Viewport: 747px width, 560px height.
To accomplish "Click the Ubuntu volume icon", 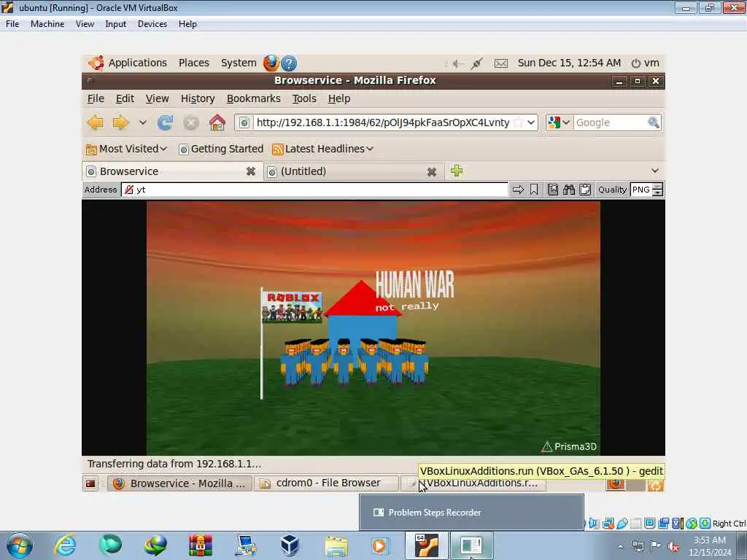I will (x=458, y=63).
